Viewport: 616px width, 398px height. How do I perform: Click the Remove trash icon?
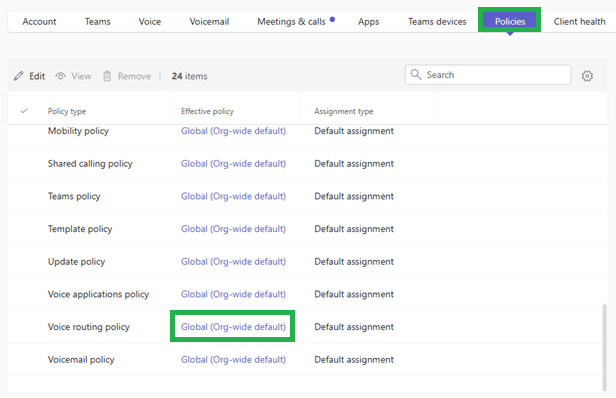pos(107,76)
